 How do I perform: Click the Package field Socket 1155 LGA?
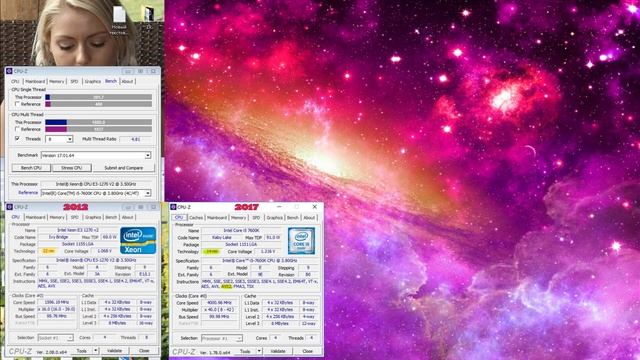(x=78, y=244)
